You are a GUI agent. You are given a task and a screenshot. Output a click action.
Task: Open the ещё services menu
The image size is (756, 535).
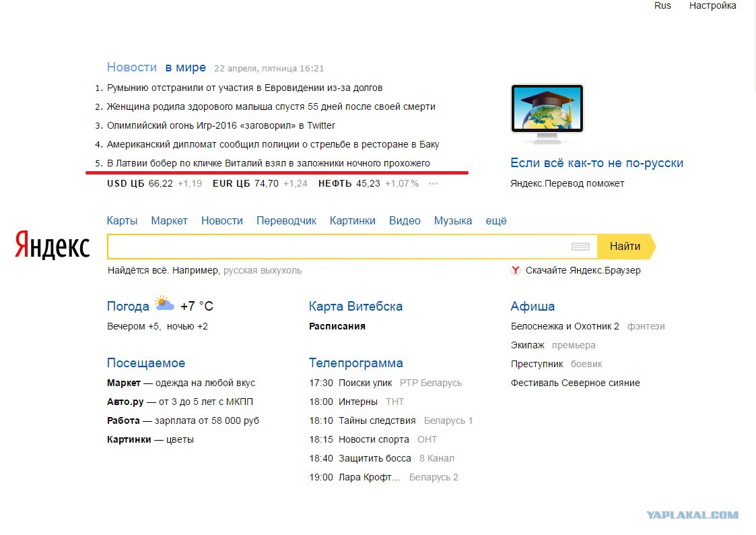click(x=496, y=220)
